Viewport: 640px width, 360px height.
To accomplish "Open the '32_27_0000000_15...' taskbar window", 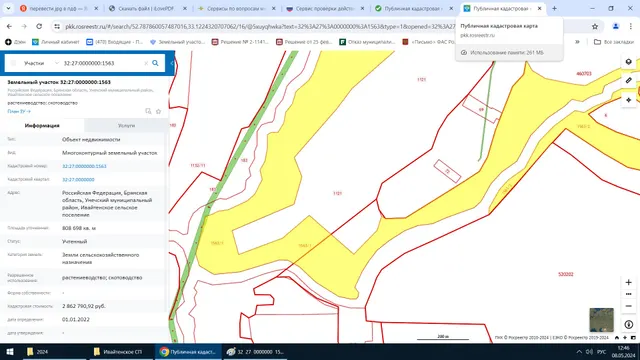I will point(255,351).
